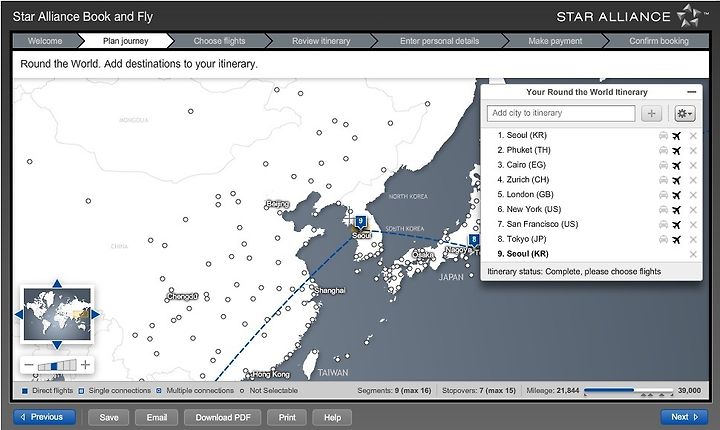Select surface travel for London (GB)
This screenshot has height=430, width=720.
click(663, 195)
